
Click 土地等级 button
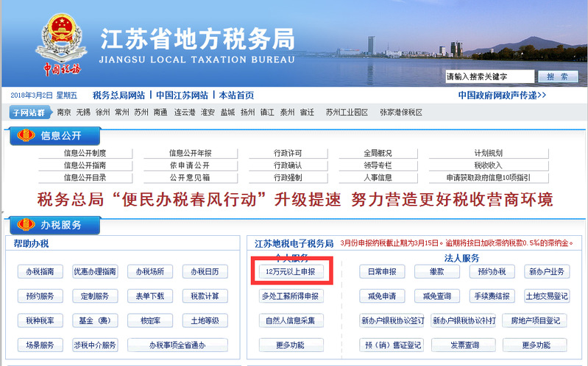[205, 320]
